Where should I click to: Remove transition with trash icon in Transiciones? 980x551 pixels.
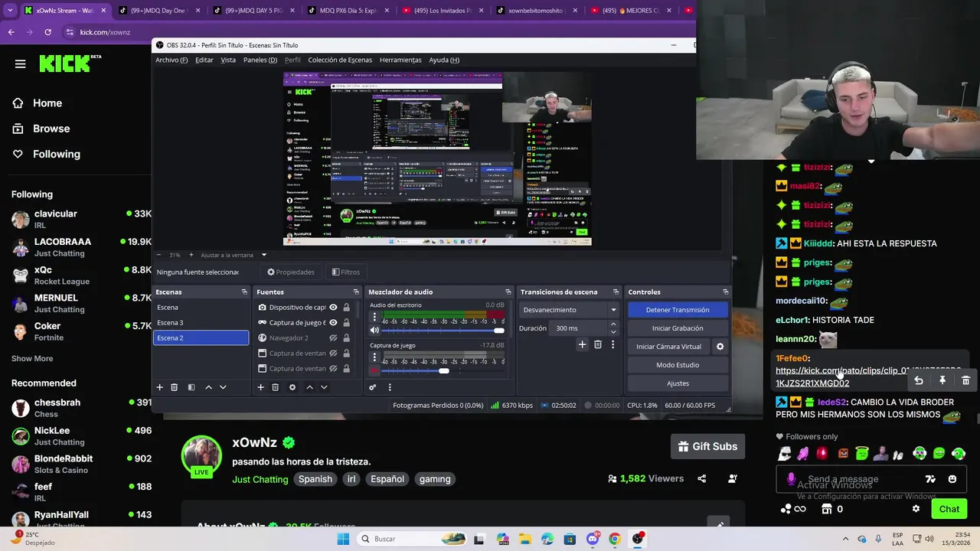tap(598, 344)
